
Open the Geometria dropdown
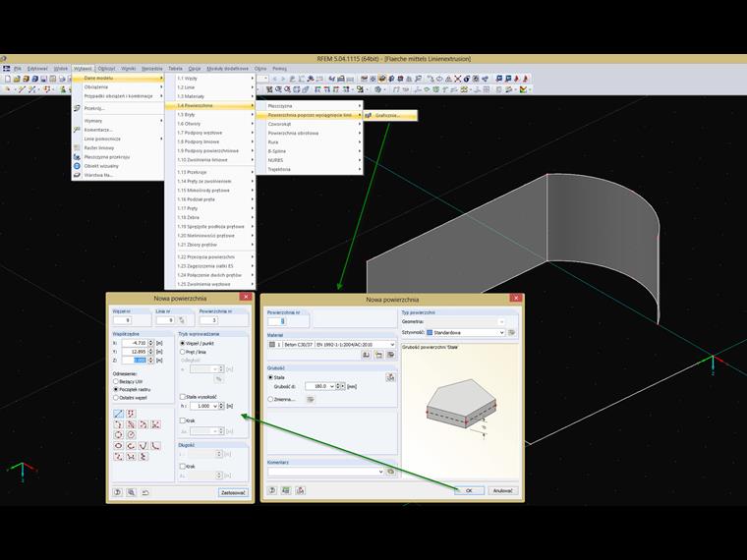pos(501,322)
